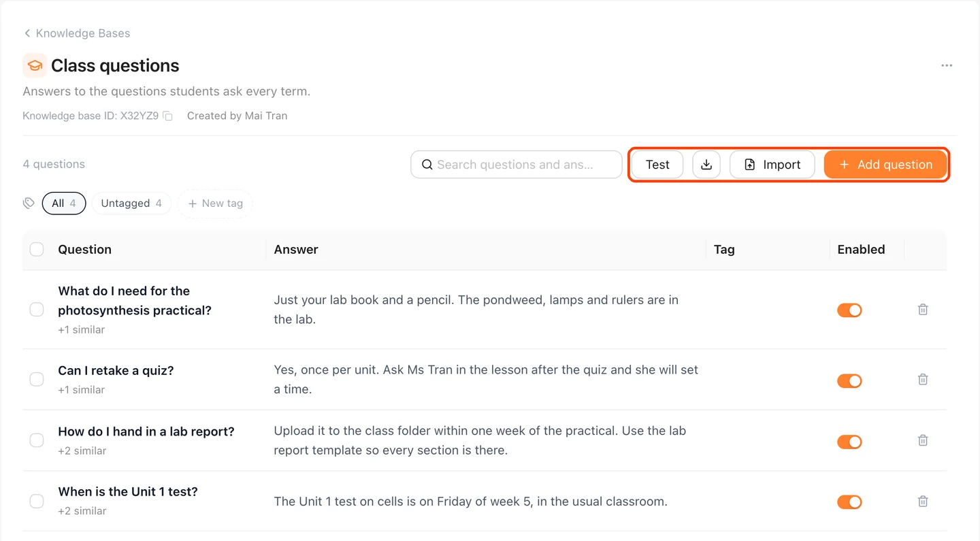Click the orange graduation cap icon
The width and height of the screenshot is (980, 541).
35,65
